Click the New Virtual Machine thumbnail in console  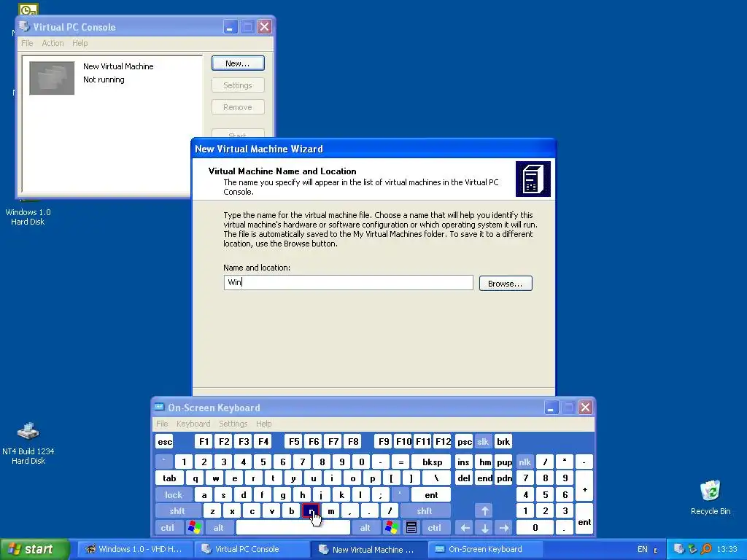click(x=52, y=78)
